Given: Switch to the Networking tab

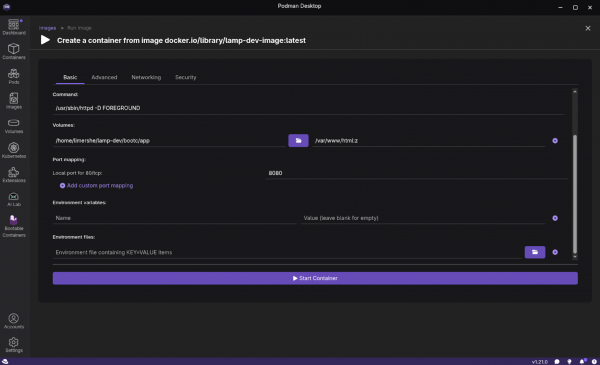Looking at the screenshot, I should coord(146,77).
